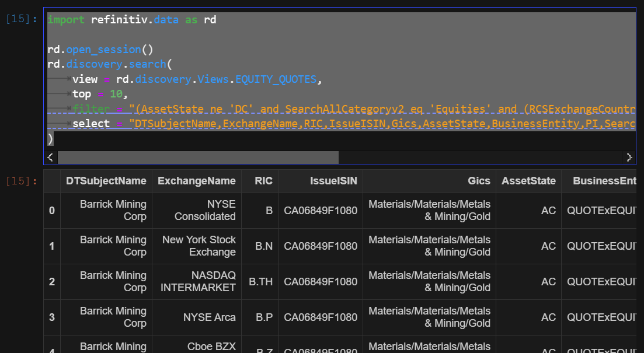Click Gics Metals & Mining/Gold cell in row 1
The image size is (644, 353).
coord(429,246)
